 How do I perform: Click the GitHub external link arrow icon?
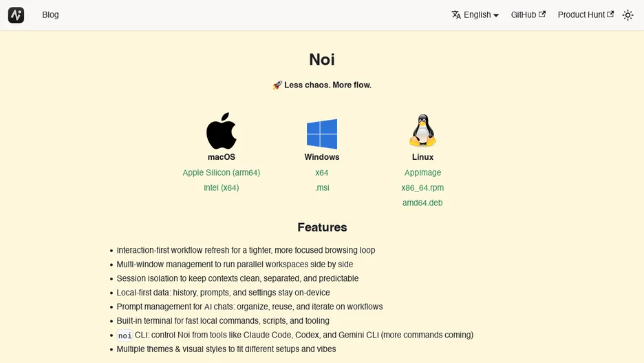tap(542, 14)
